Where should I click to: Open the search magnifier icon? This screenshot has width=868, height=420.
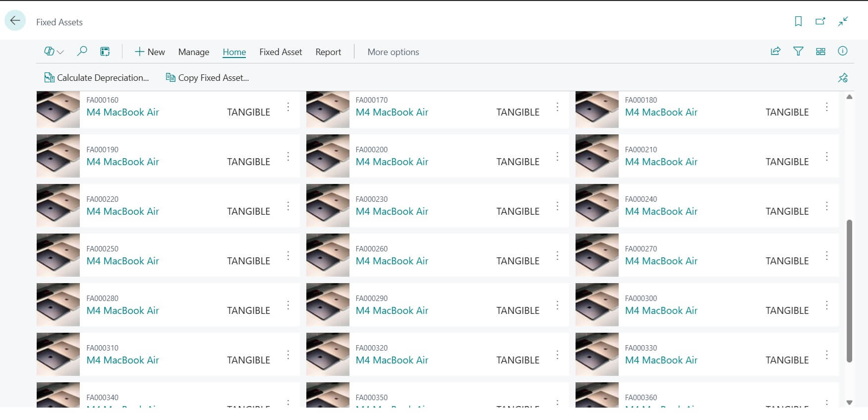[82, 51]
